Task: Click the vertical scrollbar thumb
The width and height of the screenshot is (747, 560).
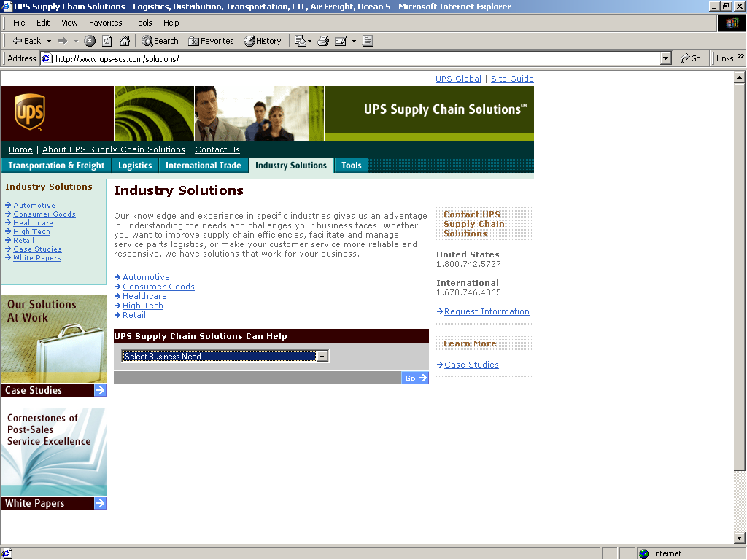Action: pyautogui.click(x=740, y=276)
